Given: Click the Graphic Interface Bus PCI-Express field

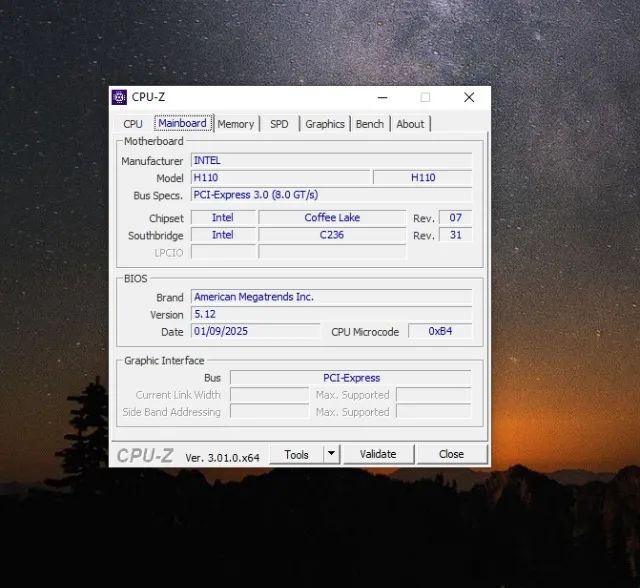Looking at the screenshot, I should pos(351,378).
